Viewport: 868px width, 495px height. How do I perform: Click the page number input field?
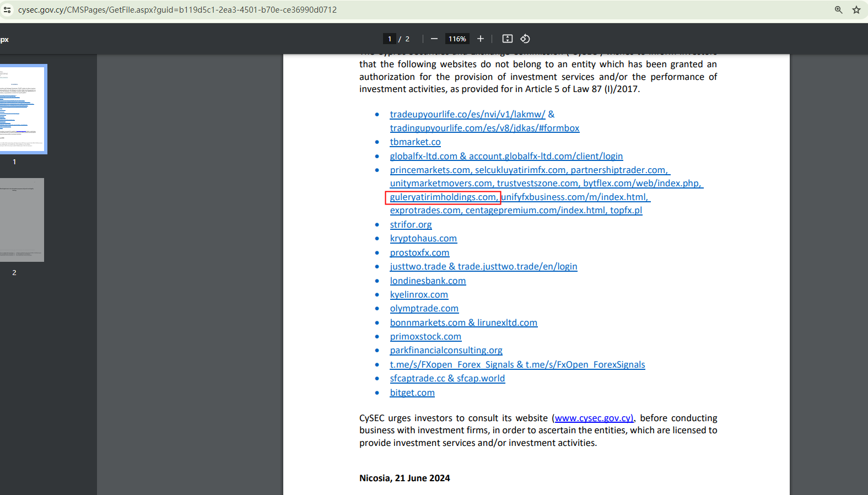(390, 39)
